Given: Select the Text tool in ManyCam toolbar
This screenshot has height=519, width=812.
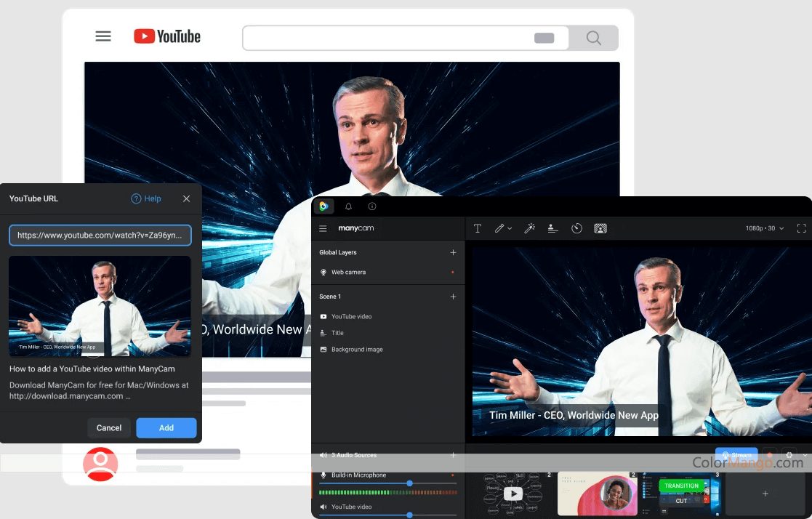Looking at the screenshot, I should click(478, 228).
